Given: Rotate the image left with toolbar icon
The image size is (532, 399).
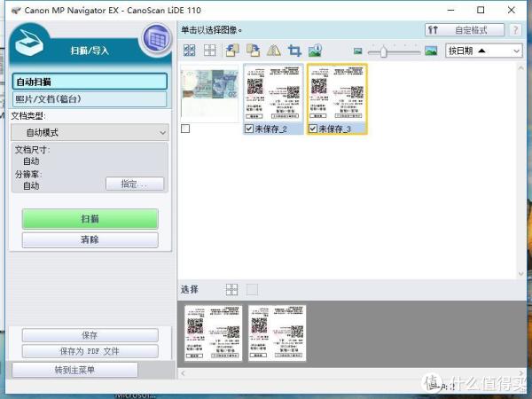Looking at the screenshot, I should [232, 51].
